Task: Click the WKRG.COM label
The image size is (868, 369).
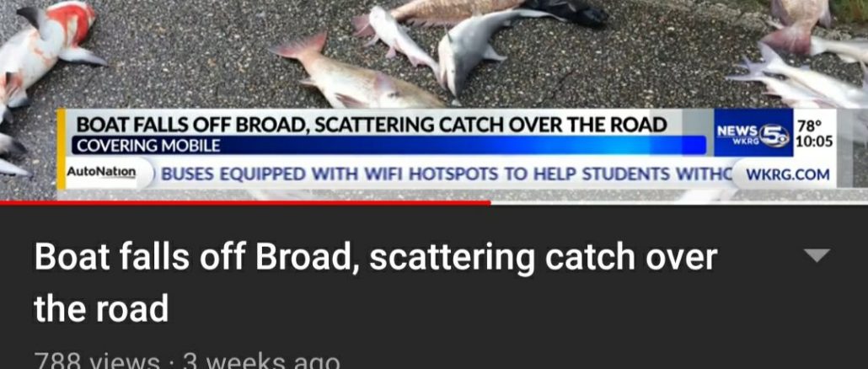Action: (x=788, y=175)
